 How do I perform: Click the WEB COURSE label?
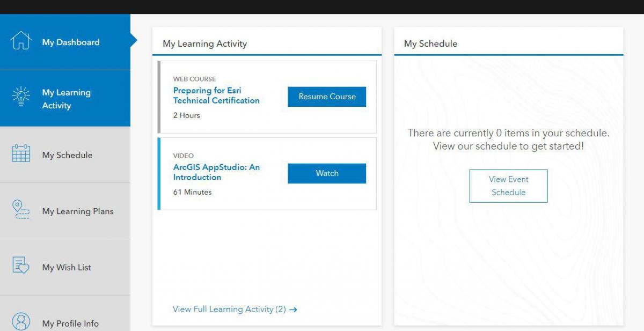194,79
